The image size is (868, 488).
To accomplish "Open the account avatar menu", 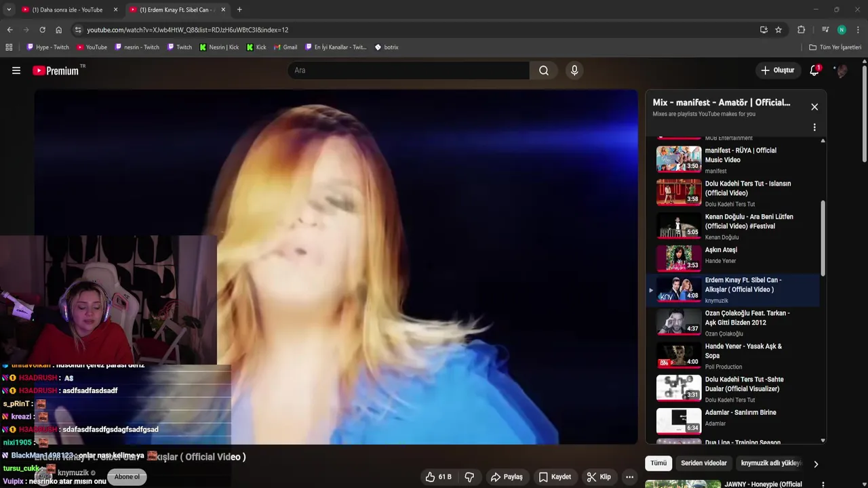I will pyautogui.click(x=841, y=70).
